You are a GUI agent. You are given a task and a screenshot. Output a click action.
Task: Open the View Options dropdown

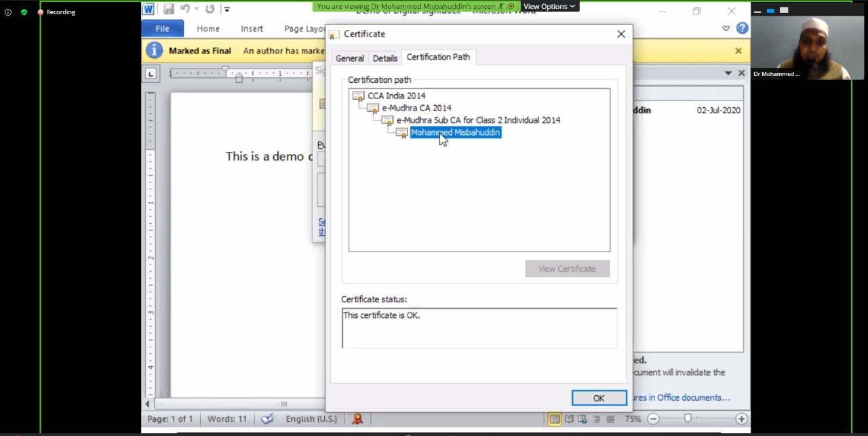(549, 6)
